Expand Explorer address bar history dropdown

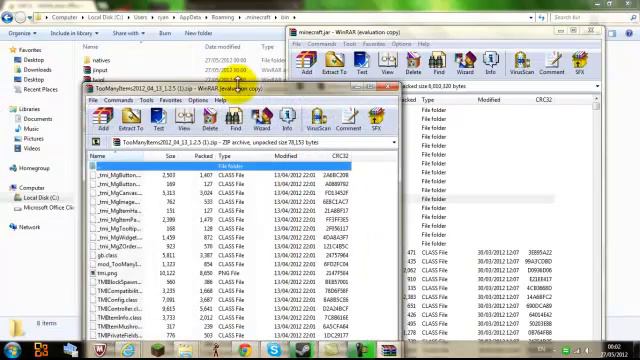(531, 18)
